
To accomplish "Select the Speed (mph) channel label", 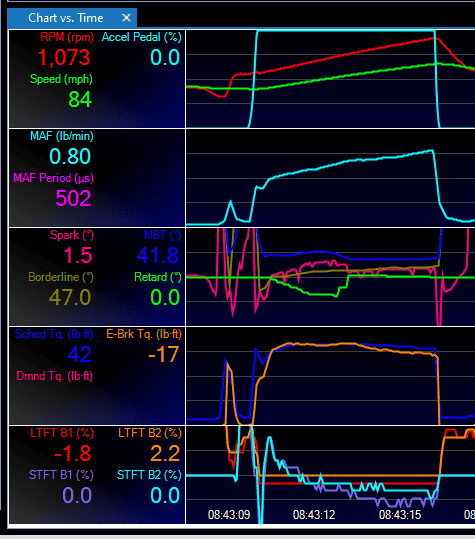I will tap(61, 79).
